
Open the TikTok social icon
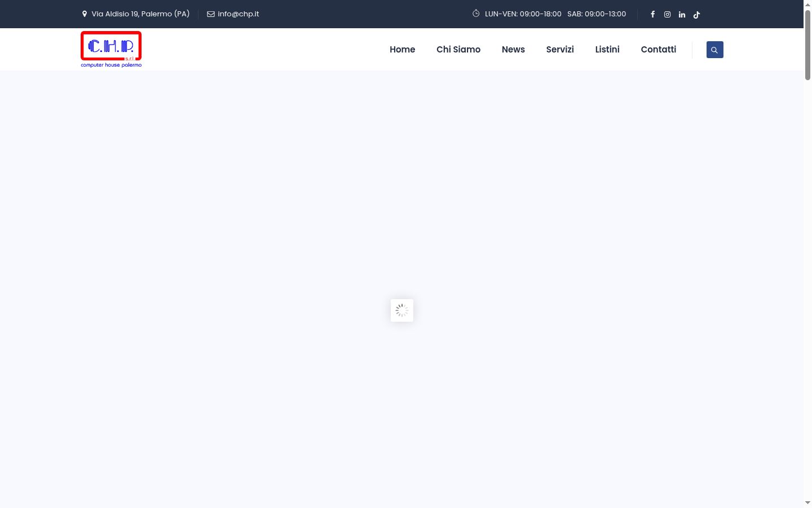(x=696, y=15)
